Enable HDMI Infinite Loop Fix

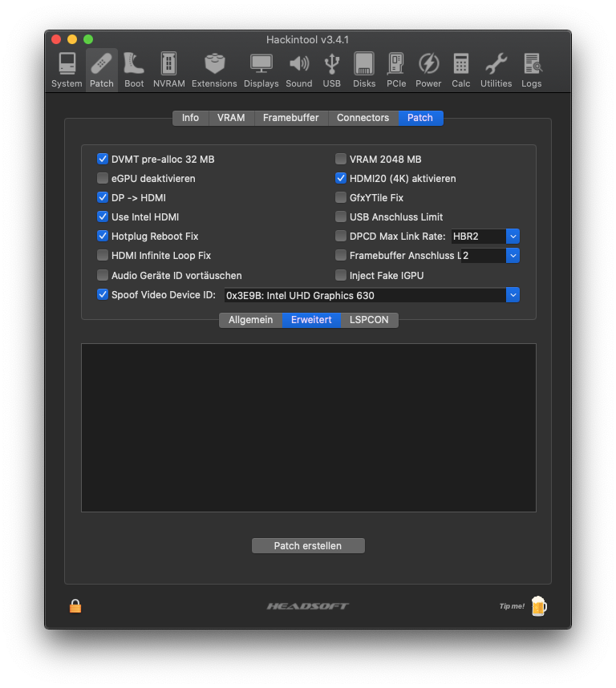tap(102, 255)
